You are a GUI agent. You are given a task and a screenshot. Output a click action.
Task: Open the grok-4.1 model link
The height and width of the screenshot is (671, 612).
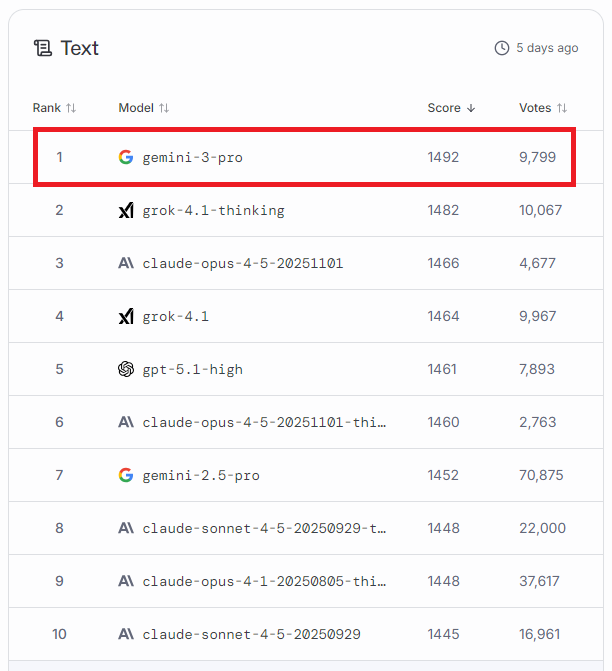click(175, 316)
